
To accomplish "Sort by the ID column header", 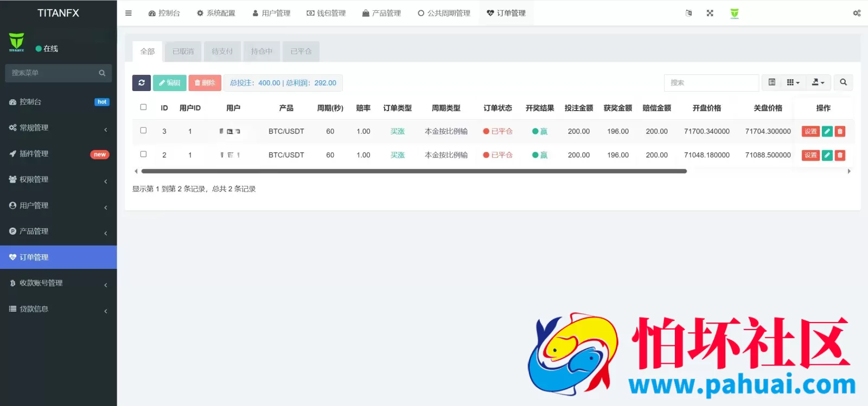I will click(164, 108).
